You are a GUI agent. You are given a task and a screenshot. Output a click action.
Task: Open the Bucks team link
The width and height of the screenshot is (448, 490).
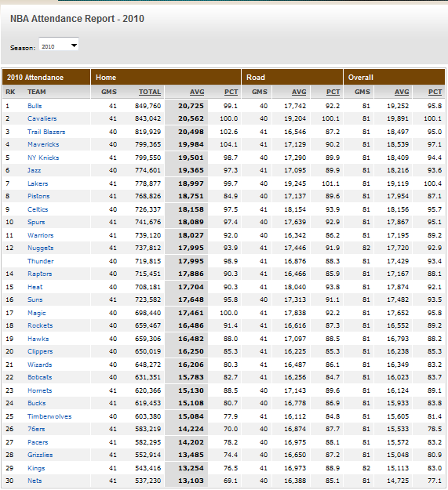(x=37, y=404)
